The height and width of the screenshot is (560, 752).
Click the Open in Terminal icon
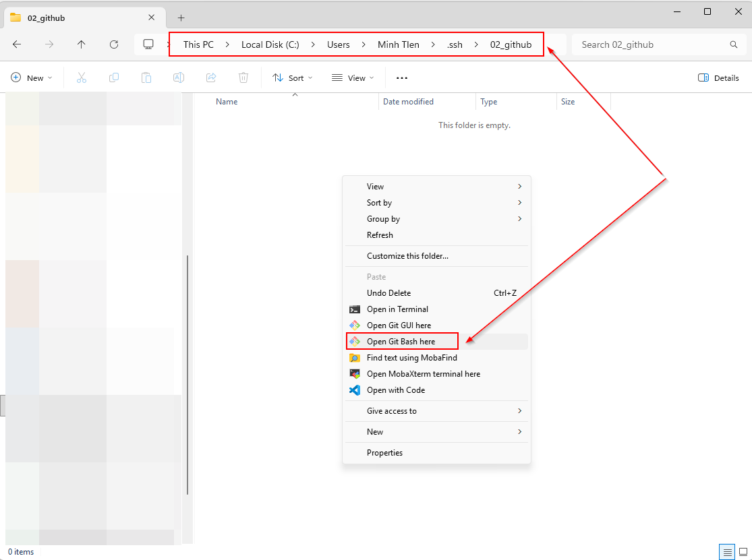pyautogui.click(x=355, y=309)
